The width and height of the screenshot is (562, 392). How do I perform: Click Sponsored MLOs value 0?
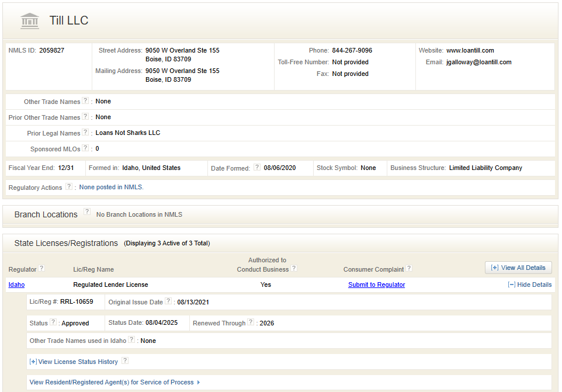[x=97, y=149]
